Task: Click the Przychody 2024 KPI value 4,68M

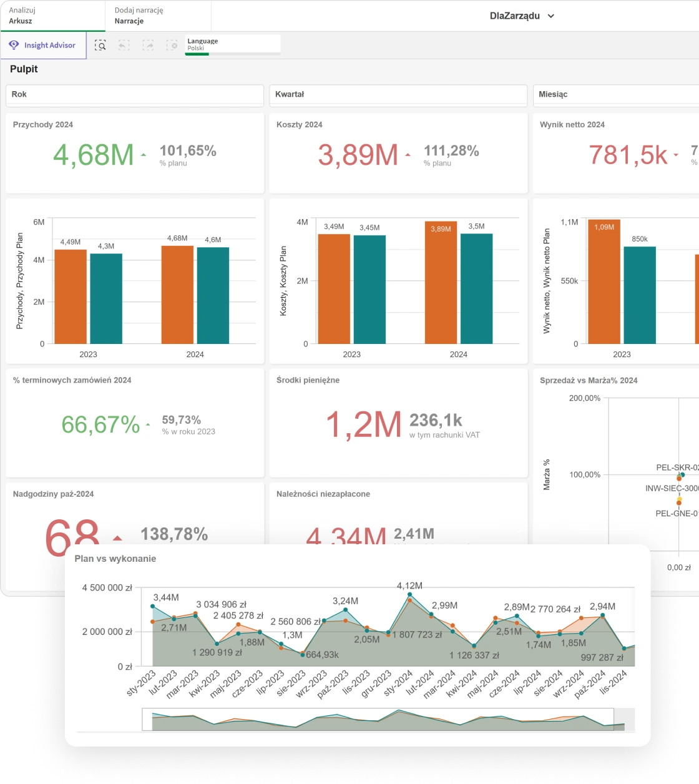Action: [94, 155]
